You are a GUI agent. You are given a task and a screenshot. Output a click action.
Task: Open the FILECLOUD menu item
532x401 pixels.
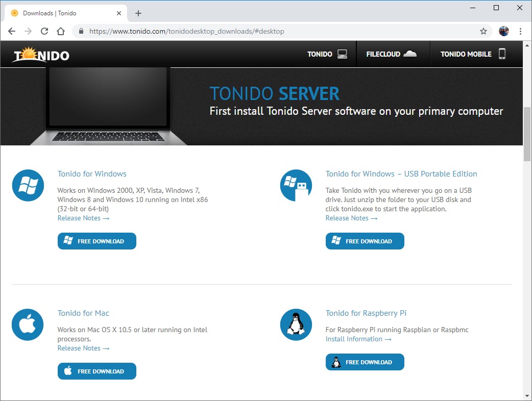point(391,54)
